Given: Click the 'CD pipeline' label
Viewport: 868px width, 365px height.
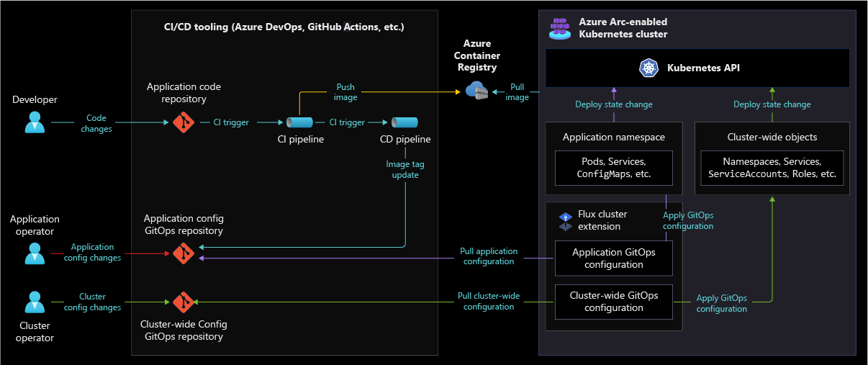Looking at the screenshot, I should click(405, 139).
